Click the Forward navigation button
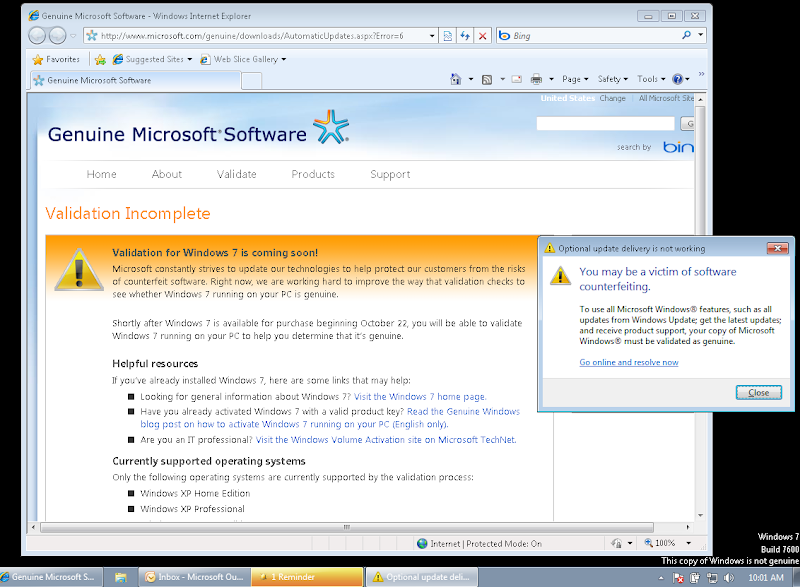The height and width of the screenshot is (587, 800). coord(57,35)
